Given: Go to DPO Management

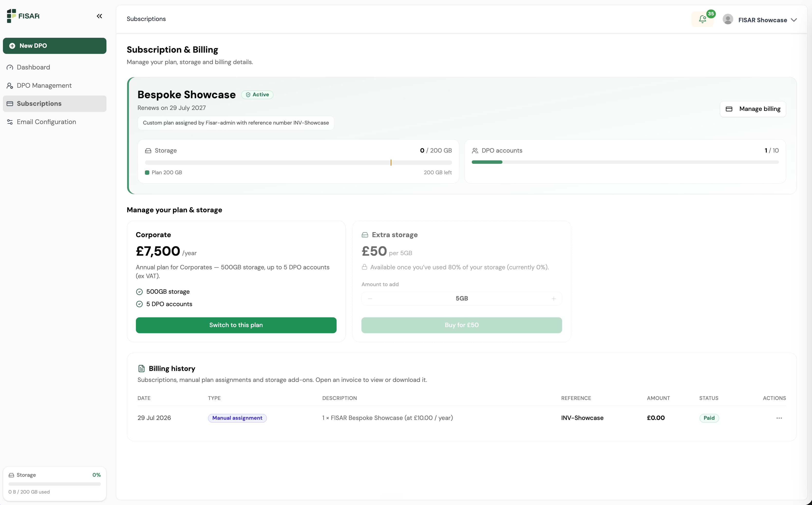Looking at the screenshot, I should (55, 86).
